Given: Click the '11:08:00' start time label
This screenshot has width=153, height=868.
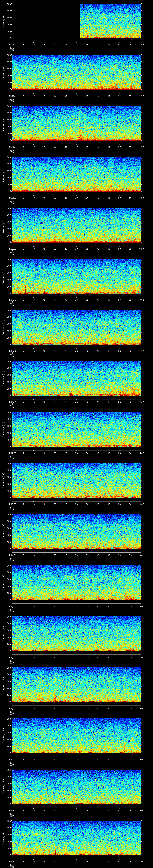Looking at the screenshot, I should tap(12, 249).
